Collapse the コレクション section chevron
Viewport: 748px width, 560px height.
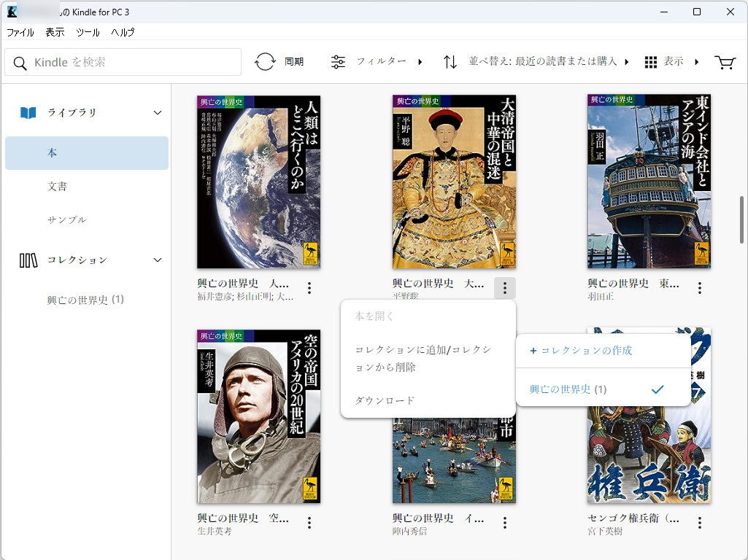[x=157, y=260]
